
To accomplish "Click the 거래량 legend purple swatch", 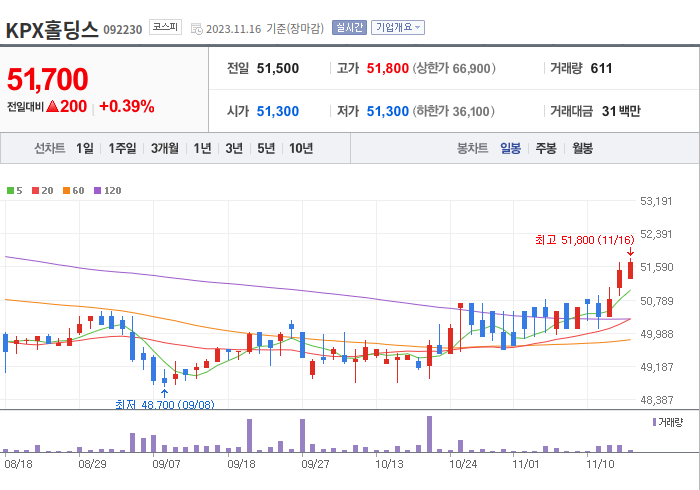I will coord(654,422).
